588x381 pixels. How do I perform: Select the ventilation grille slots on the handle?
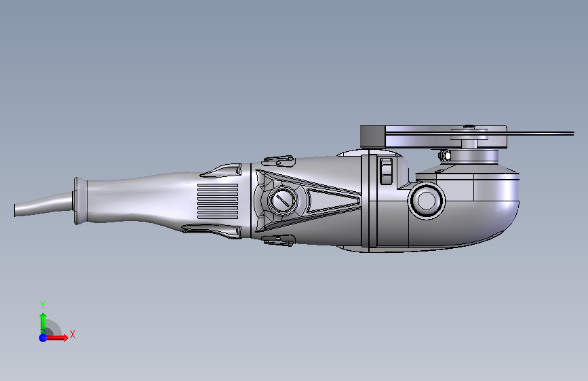(x=218, y=201)
